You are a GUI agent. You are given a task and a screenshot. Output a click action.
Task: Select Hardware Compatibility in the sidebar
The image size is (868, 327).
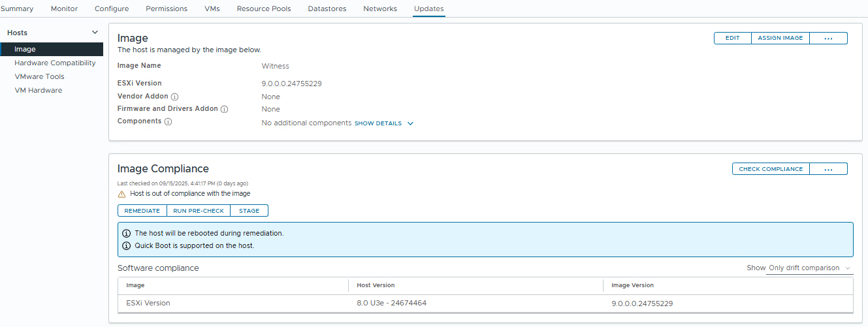coord(55,63)
